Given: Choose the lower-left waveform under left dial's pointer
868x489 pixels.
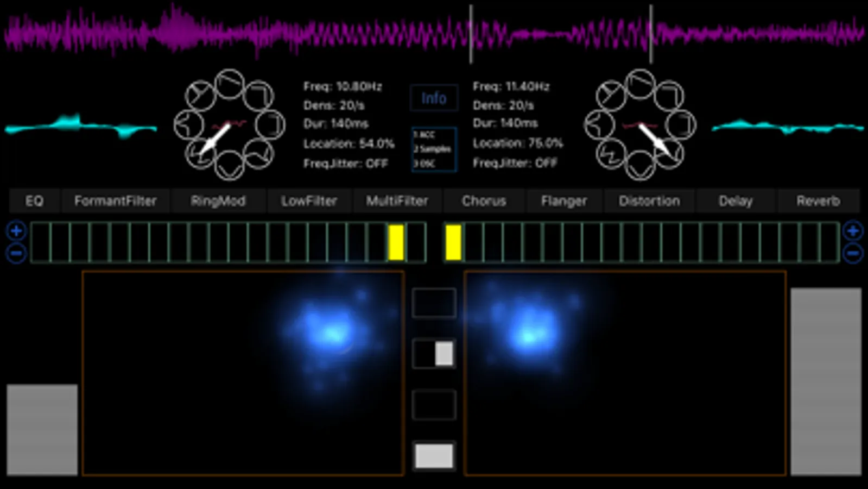Looking at the screenshot, I should [201, 153].
